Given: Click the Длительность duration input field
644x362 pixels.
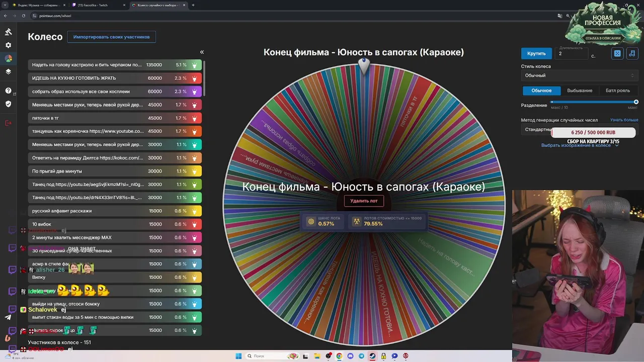Looking at the screenshot, I should click(x=572, y=54).
